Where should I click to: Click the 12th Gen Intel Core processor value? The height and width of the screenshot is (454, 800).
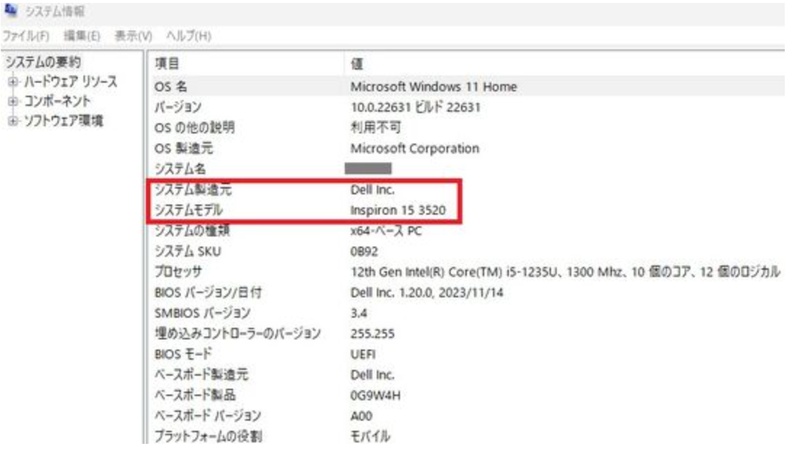point(565,272)
